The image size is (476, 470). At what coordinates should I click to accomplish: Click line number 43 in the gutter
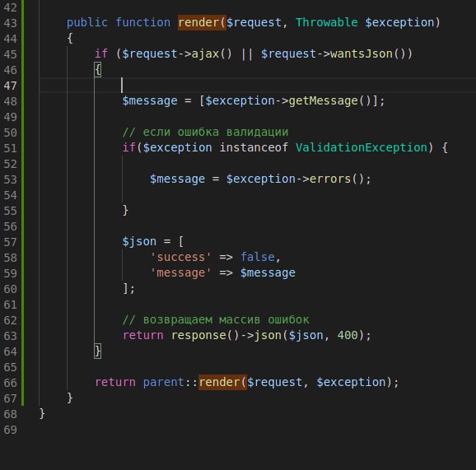[11, 23]
